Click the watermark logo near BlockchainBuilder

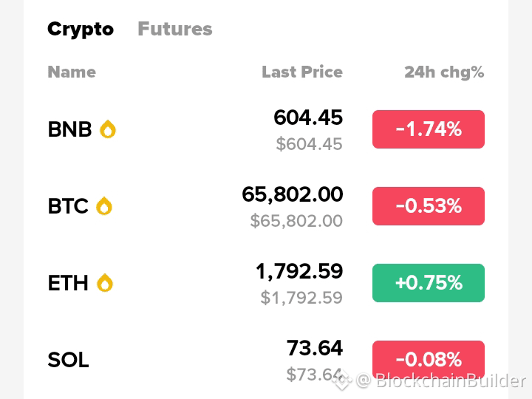pyautogui.click(x=341, y=380)
